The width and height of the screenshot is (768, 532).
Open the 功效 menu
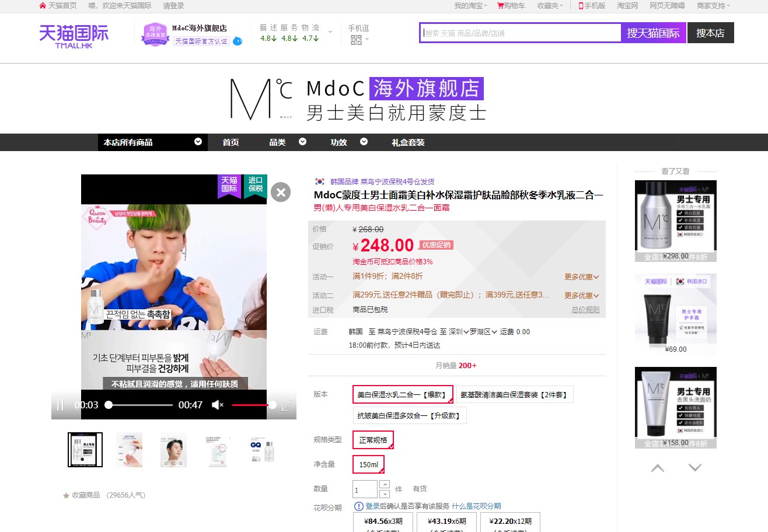pyautogui.click(x=348, y=142)
